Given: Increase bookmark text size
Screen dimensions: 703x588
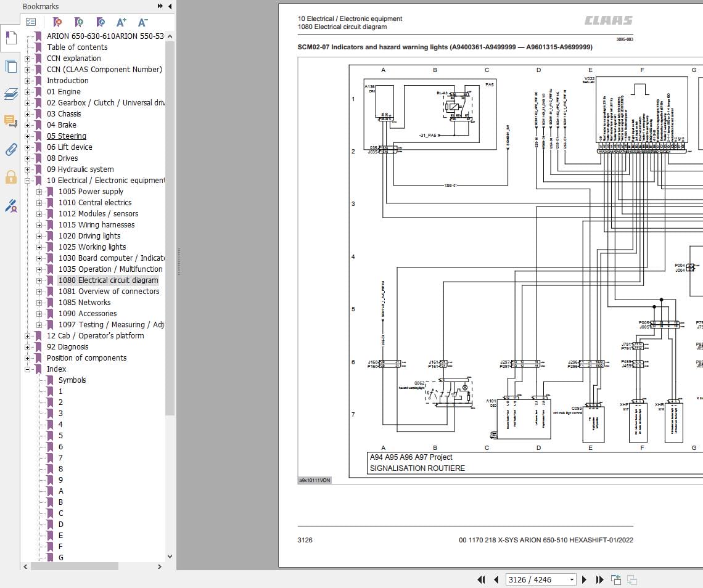Looking at the screenshot, I should 121,22.
